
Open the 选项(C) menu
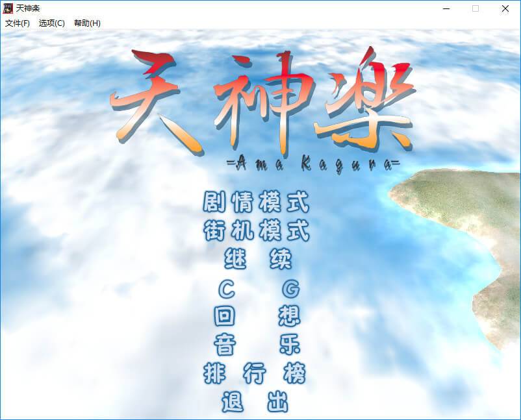pyautogui.click(x=52, y=23)
